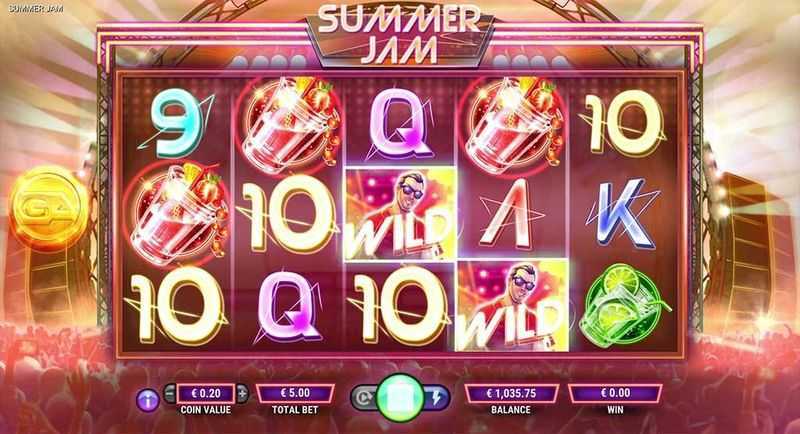Click the red A symbol
The image size is (800, 434).
coord(510,214)
